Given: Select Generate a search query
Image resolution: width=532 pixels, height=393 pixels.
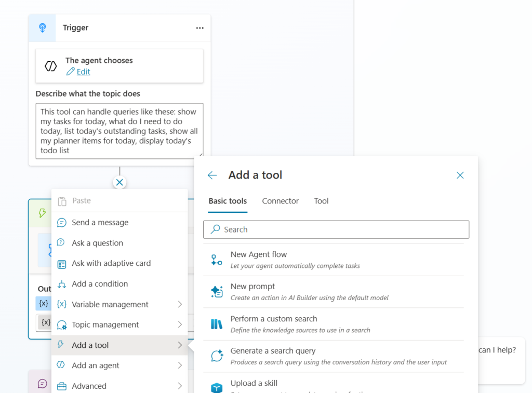Looking at the screenshot, I should tap(334, 356).
